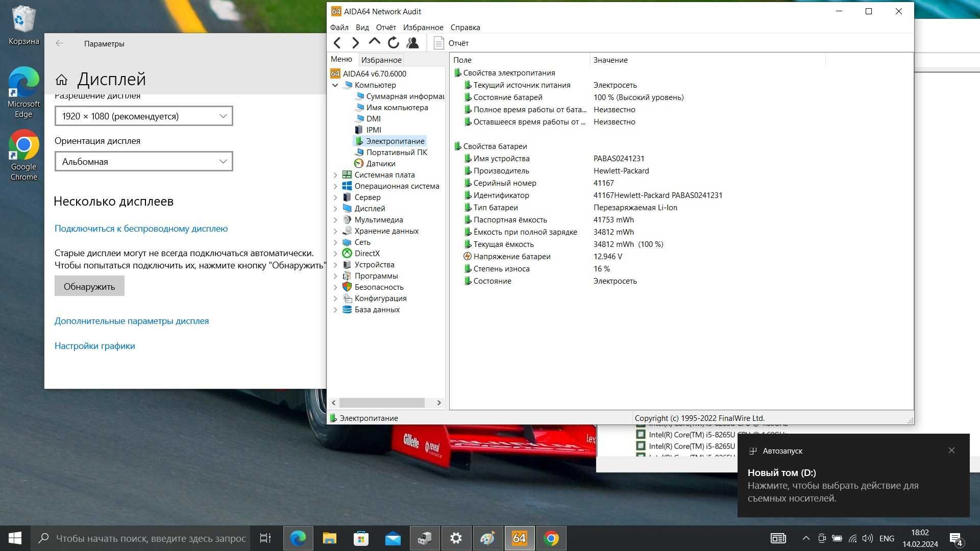Expand the Хранение данных node
The height and width of the screenshot is (551, 980).
[335, 231]
